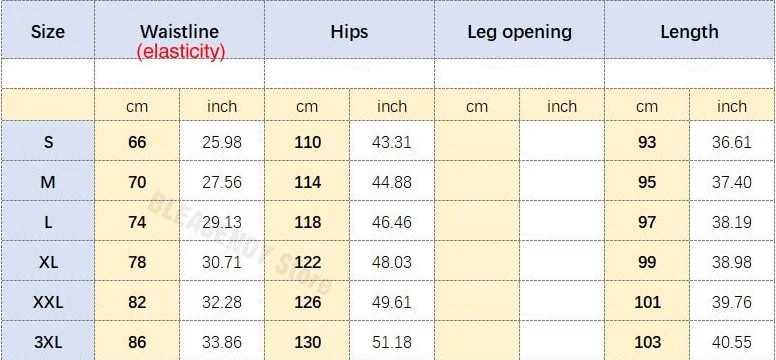776x360 pixels.
Task: Click the empty Leg opening cm cell for S
Action: coord(477,142)
